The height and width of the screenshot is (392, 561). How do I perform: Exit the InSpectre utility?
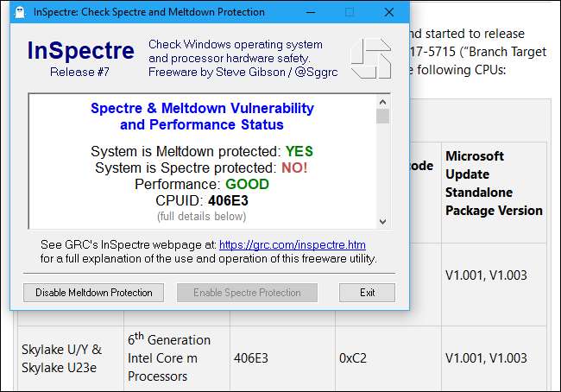[x=367, y=293]
